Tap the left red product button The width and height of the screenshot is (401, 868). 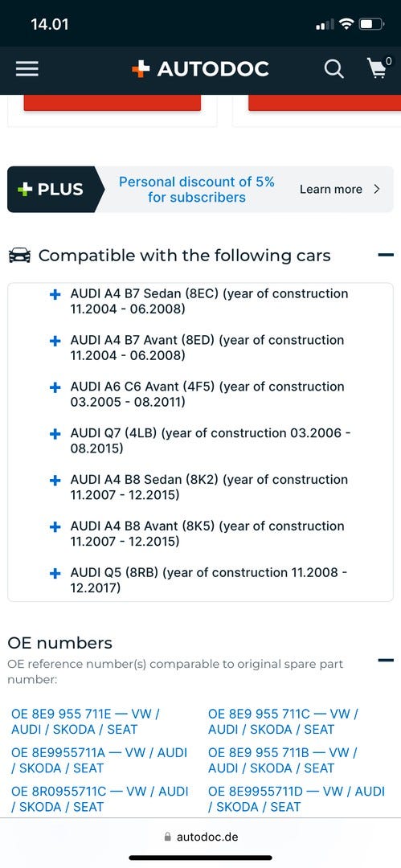click(x=112, y=103)
